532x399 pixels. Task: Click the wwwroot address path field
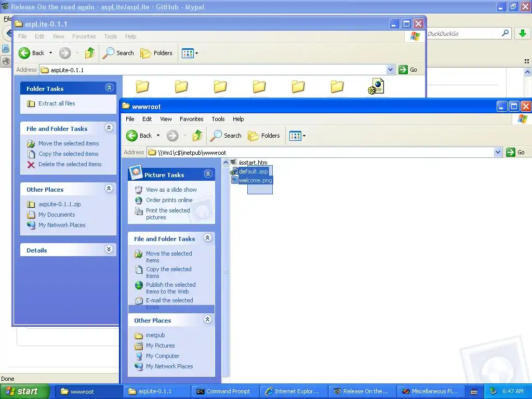[x=321, y=152]
